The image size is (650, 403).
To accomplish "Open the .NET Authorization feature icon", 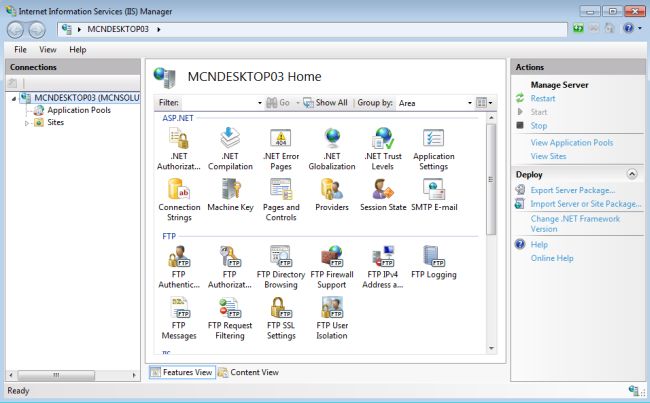I will pyautogui.click(x=179, y=149).
